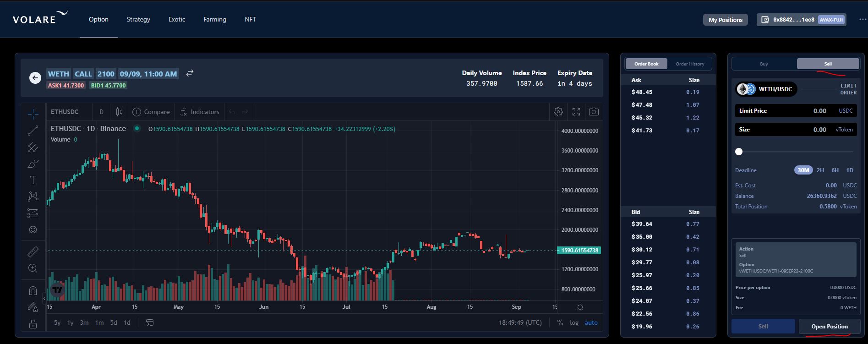Image resolution: width=868 pixels, height=344 pixels.
Task: Toggle log scale on the chart
Action: (x=574, y=322)
